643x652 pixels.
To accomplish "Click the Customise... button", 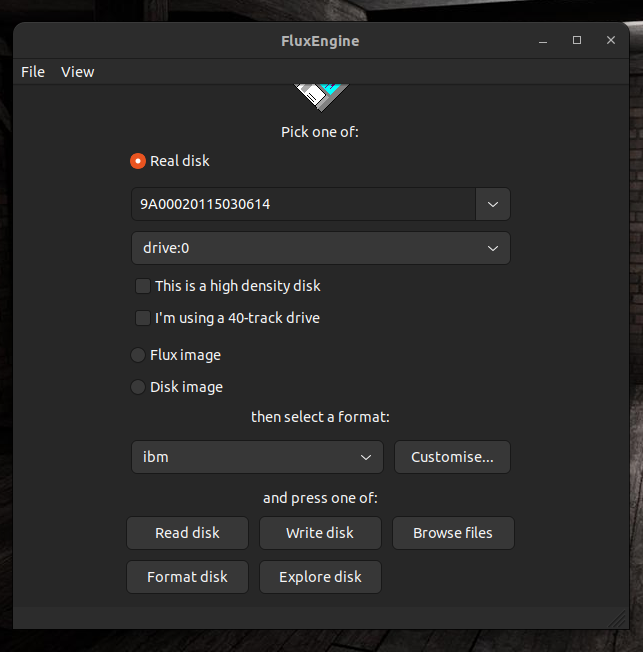I will (x=452, y=457).
